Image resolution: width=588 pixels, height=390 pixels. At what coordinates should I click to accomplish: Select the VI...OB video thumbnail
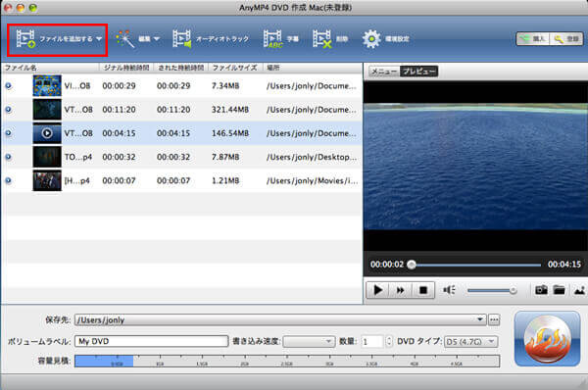(47, 86)
